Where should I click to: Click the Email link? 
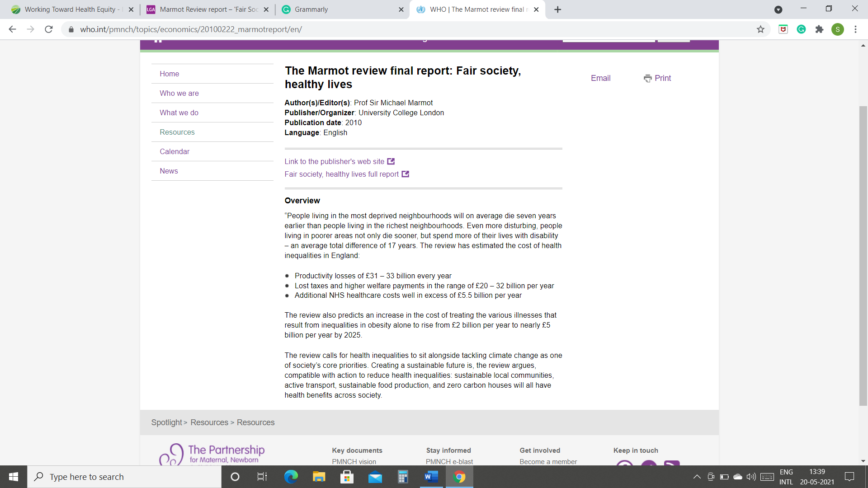coord(600,78)
